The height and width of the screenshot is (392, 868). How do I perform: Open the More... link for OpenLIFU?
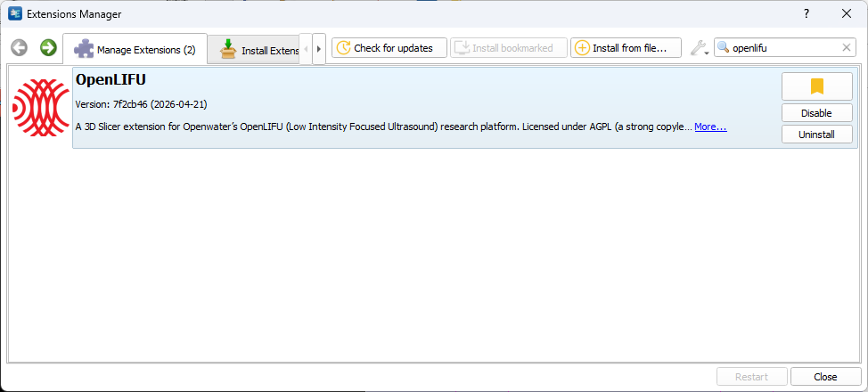tap(710, 127)
